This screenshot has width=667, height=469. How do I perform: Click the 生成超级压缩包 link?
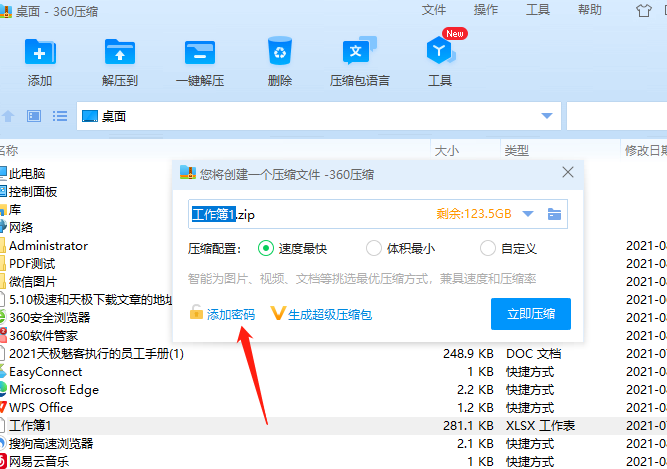[329, 314]
